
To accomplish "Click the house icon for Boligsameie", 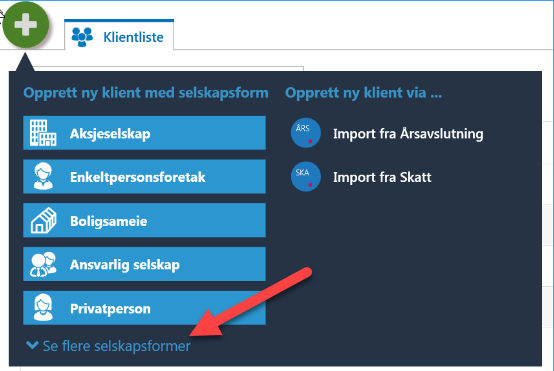I will (43, 220).
